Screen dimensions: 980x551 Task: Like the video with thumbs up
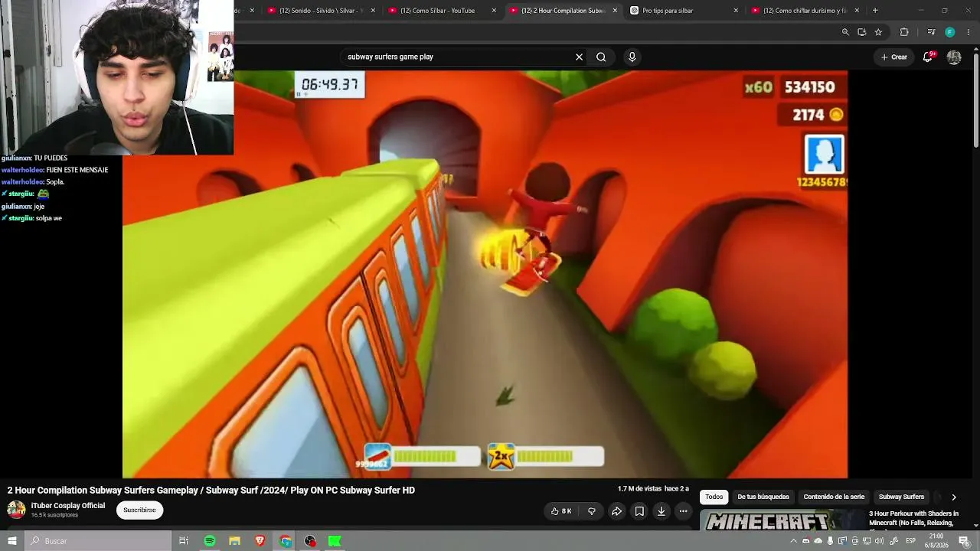coord(561,511)
